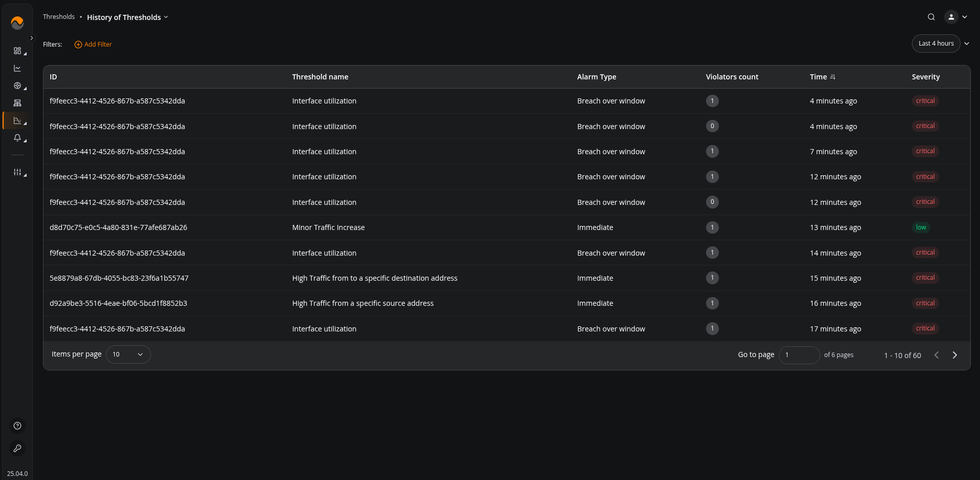Click Add Filter
This screenshot has height=480, width=980.
(x=93, y=45)
